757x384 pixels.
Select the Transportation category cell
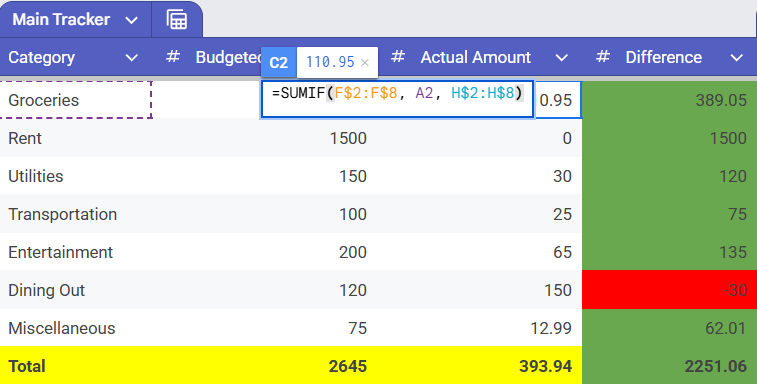coord(77,214)
